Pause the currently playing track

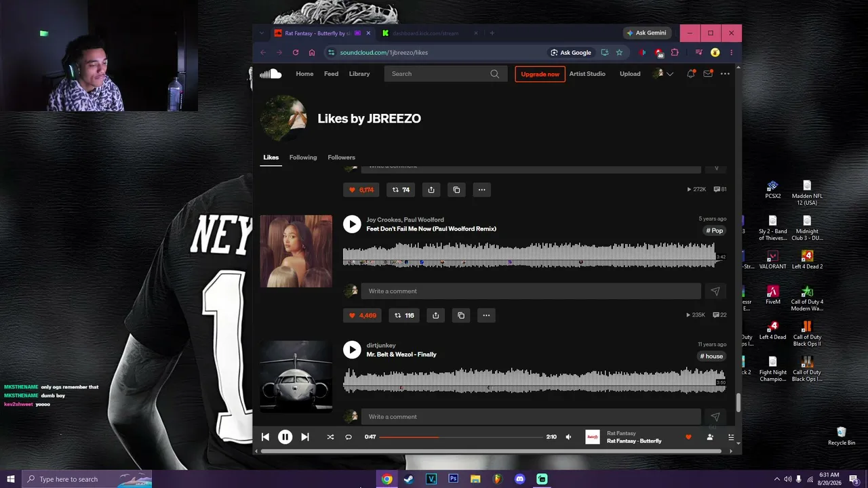pyautogui.click(x=285, y=437)
